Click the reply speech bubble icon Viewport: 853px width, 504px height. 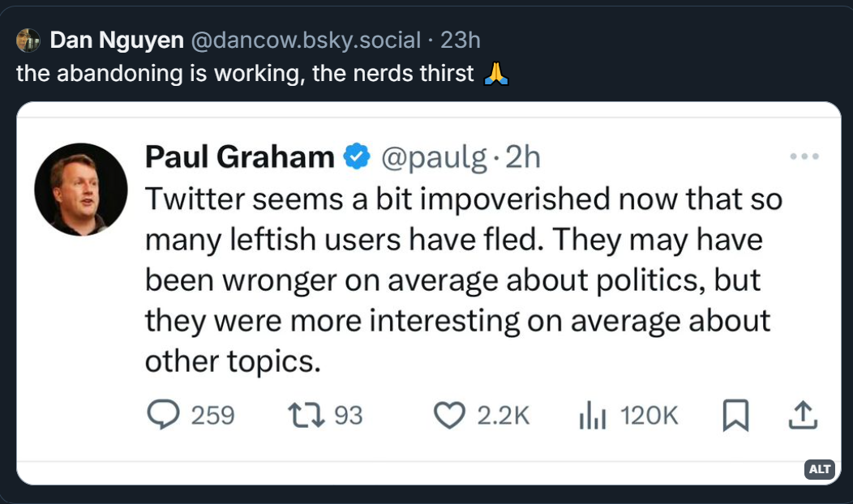(x=163, y=416)
